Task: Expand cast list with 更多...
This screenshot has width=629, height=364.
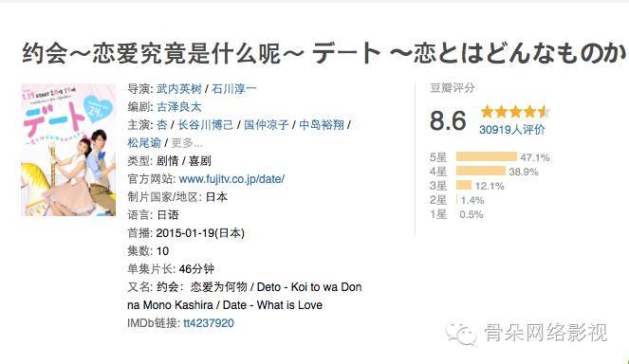Action: tap(187, 143)
